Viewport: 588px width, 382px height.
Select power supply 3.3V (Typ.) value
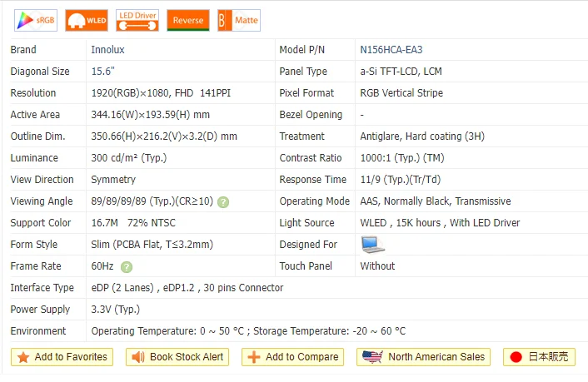115,310
